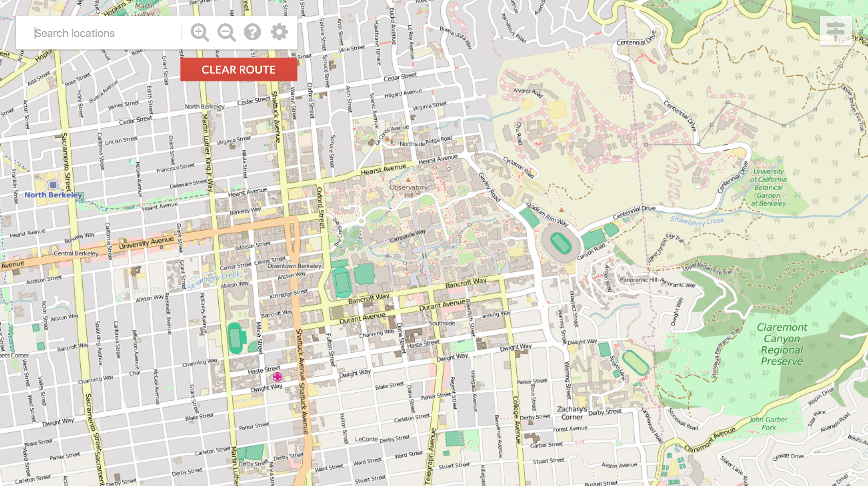Click the UC Botanical Garden label
Viewport: 868px width, 486px height.
coord(768,188)
